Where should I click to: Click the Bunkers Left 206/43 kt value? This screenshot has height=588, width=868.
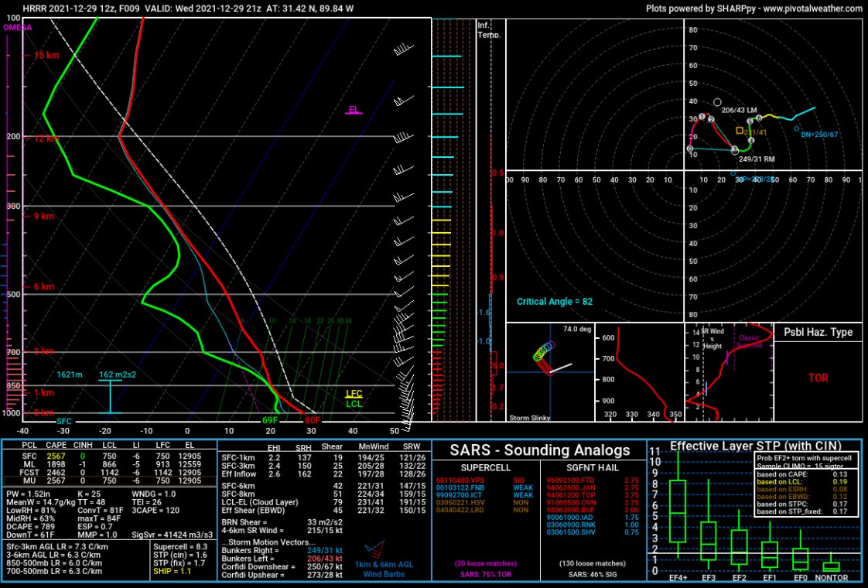point(325,559)
